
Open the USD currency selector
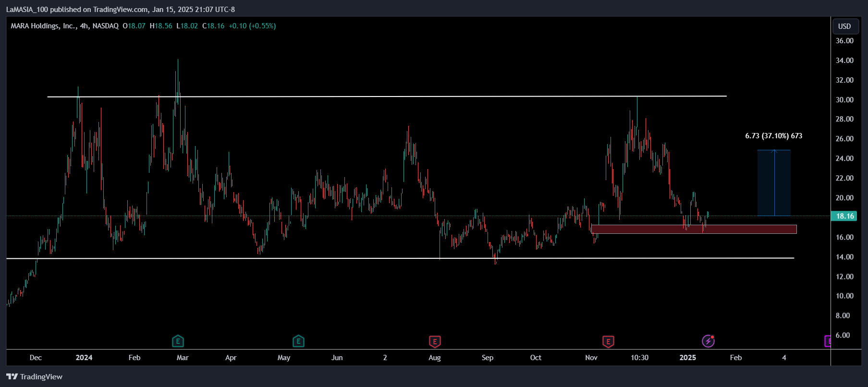click(x=844, y=26)
